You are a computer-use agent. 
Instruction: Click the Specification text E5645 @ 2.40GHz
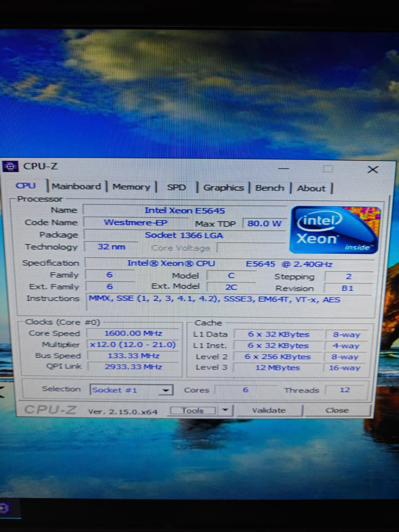(x=289, y=264)
